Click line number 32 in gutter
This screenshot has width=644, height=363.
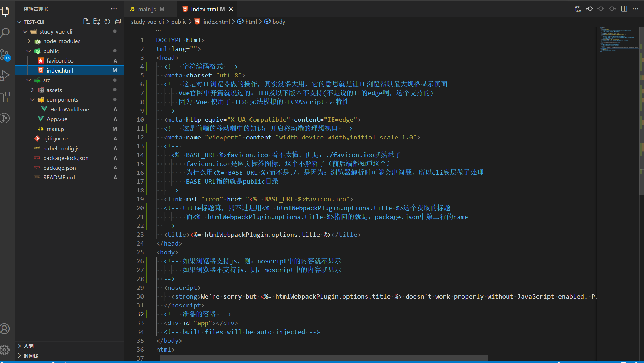(x=140, y=314)
